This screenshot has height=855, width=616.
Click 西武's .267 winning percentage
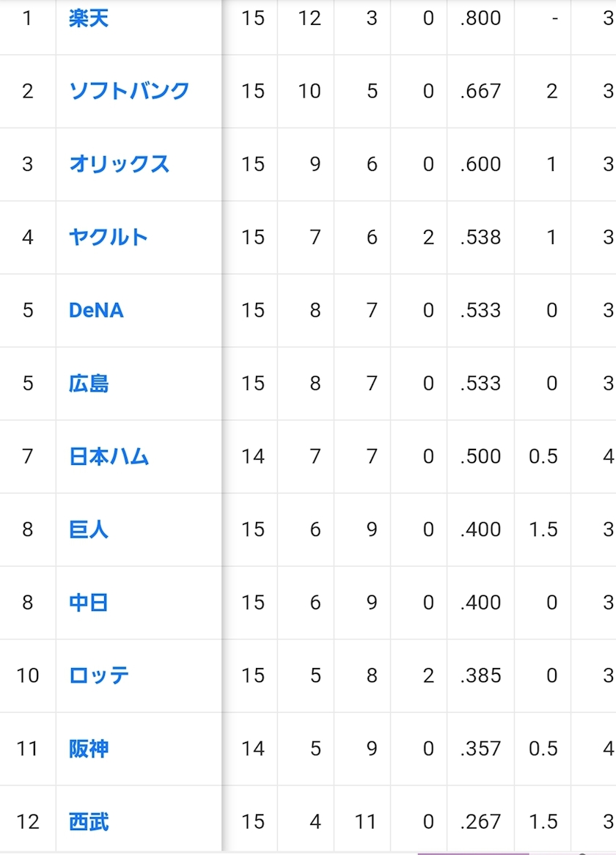point(480,822)
